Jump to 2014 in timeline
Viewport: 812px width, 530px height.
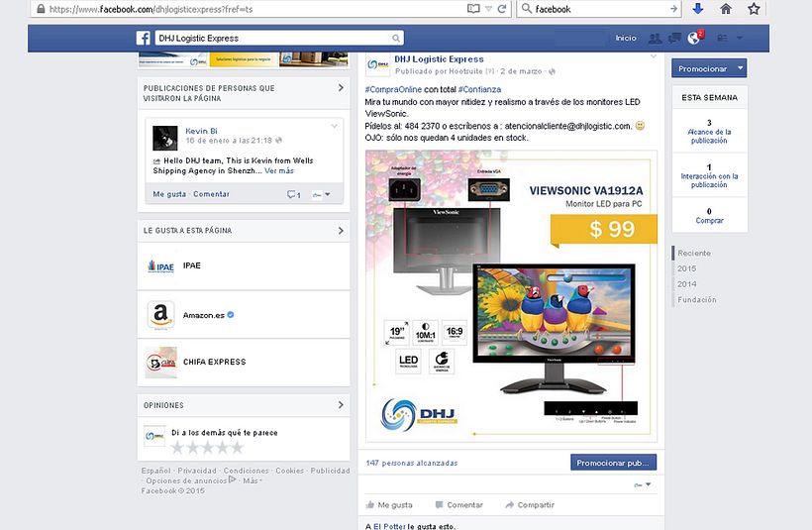[686, 284]
